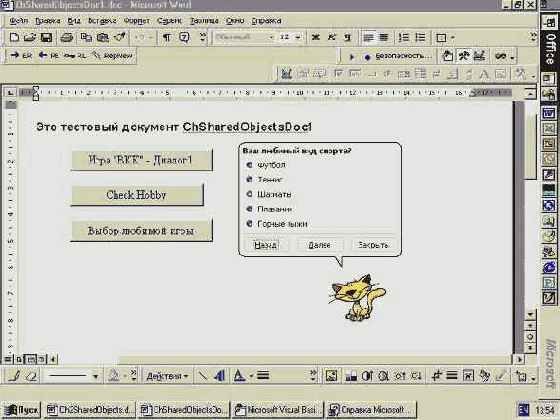Select the Шахматы radio option
560x420 pixels.
(269, 194)
